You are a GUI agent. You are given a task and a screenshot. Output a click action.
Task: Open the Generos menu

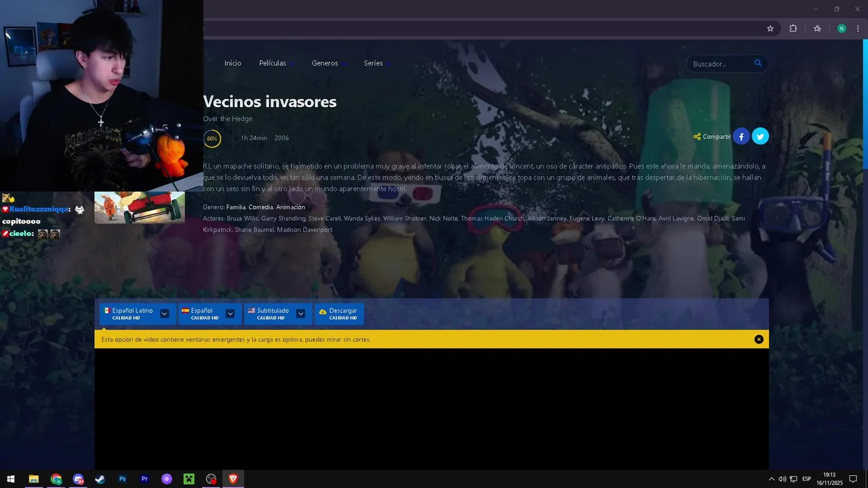325,63
